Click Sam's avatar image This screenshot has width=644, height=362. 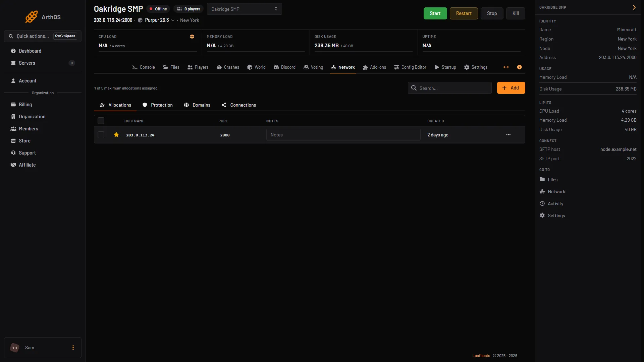[15, 348]
